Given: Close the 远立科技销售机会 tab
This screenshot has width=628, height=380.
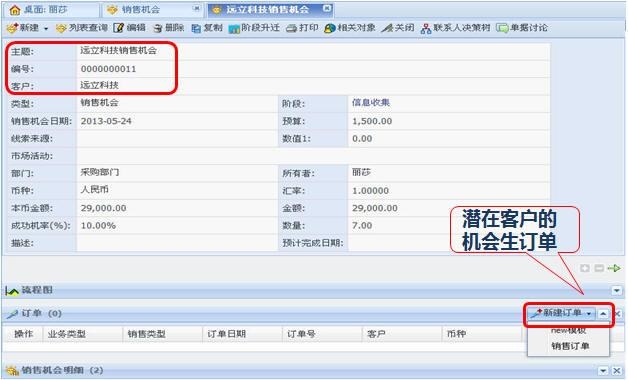Looking at the screenshot, I should pos(327,8).
